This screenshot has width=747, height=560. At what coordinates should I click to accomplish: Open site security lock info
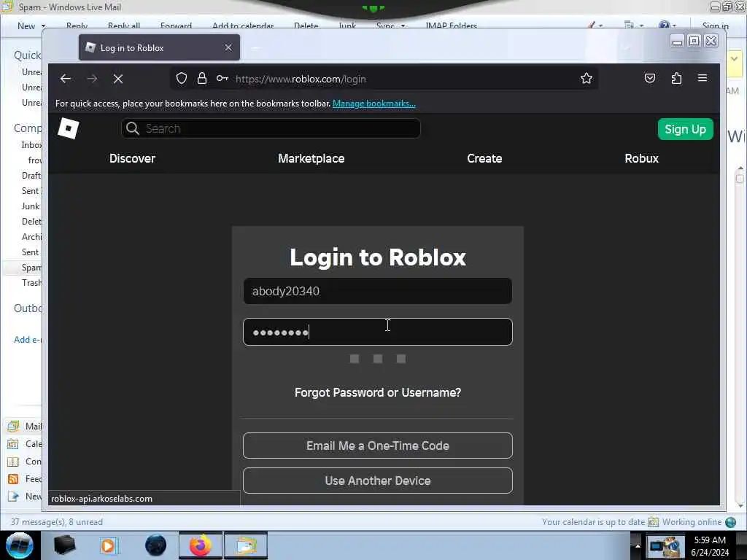pos(202,79)
